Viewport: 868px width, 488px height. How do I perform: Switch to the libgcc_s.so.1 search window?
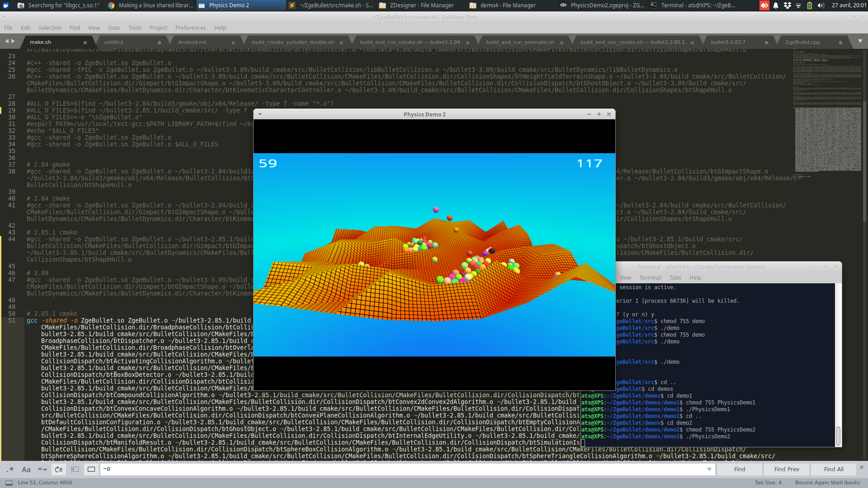tap(58, 5)
